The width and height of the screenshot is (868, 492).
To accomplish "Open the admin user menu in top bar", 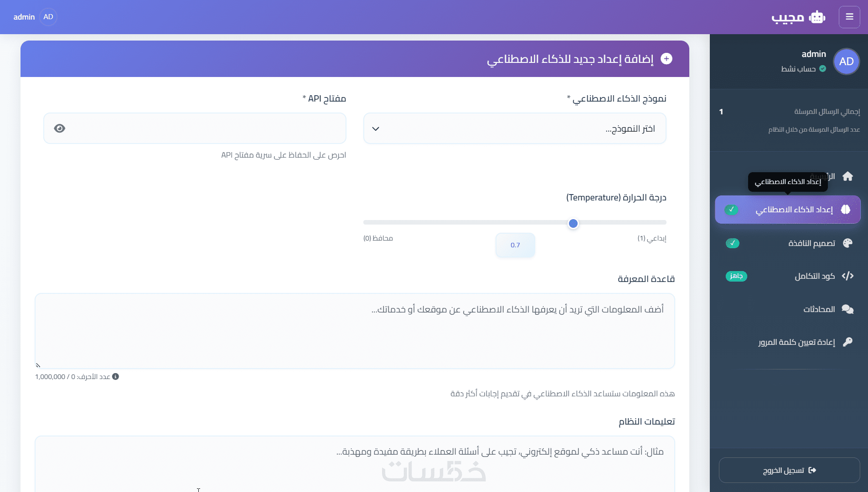I will tap(34, 17).
